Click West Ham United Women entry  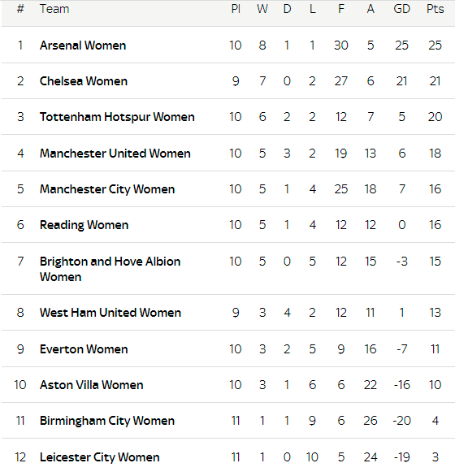click(x=110, y=313)
